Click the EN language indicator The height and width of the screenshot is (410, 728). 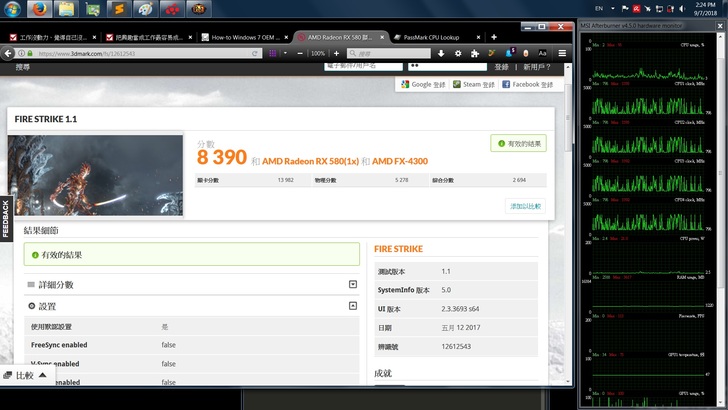pos(599,8)
